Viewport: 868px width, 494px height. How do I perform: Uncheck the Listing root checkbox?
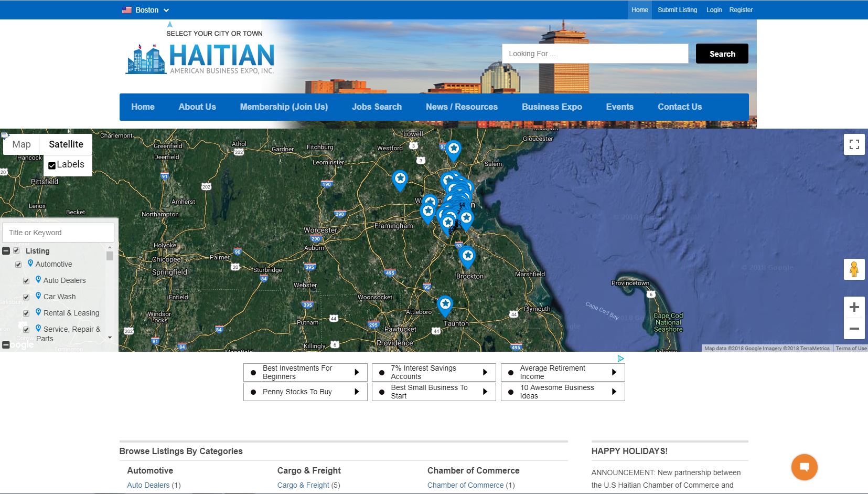(16, 250)
